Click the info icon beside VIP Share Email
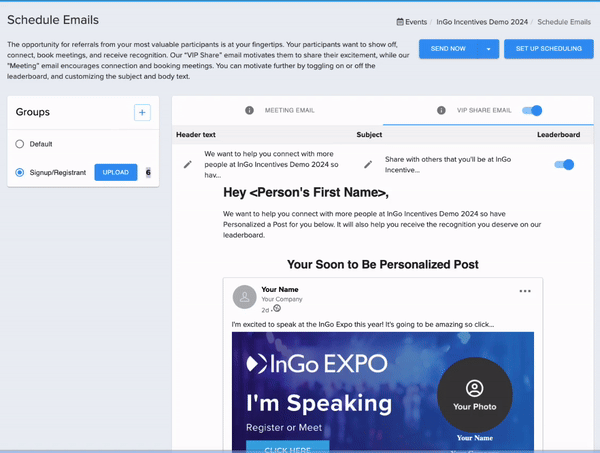The width and height of the screenshot is (600, 453). click(441, 110)
